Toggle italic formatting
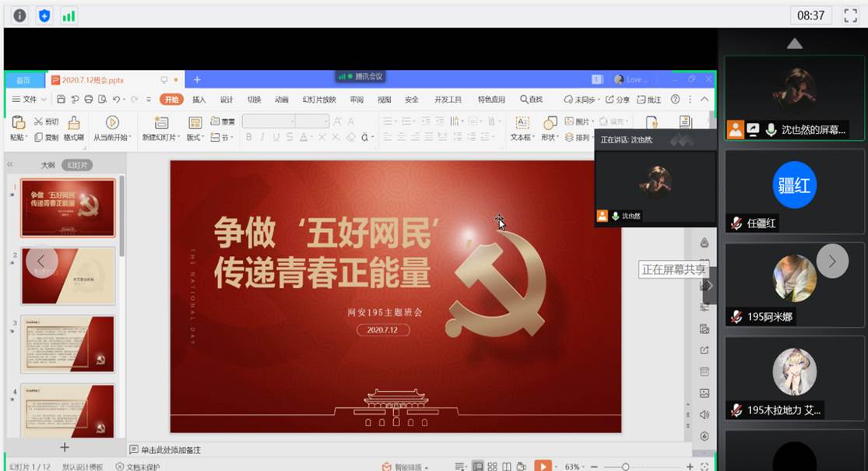868x471 pixels. 262,135
